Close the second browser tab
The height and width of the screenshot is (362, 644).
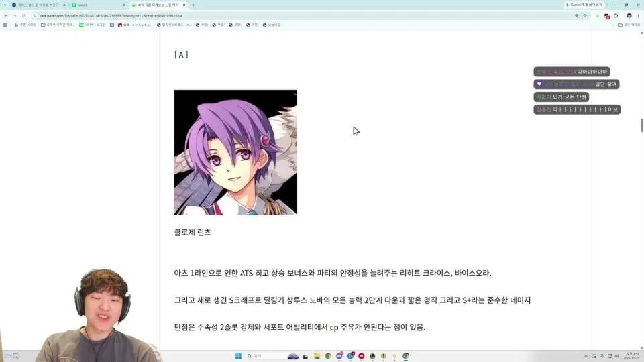pyautogui.click(x=124, y=5)
